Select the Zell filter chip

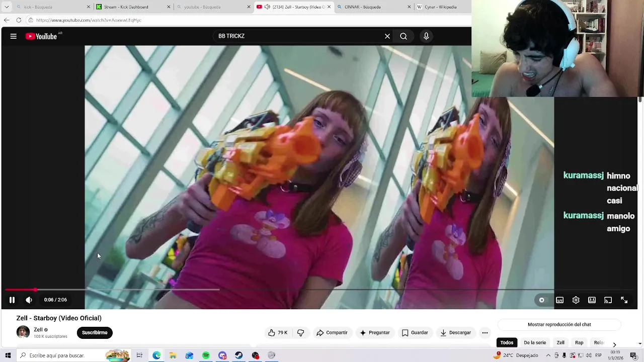pyautogui.click(x=560, y=342)
